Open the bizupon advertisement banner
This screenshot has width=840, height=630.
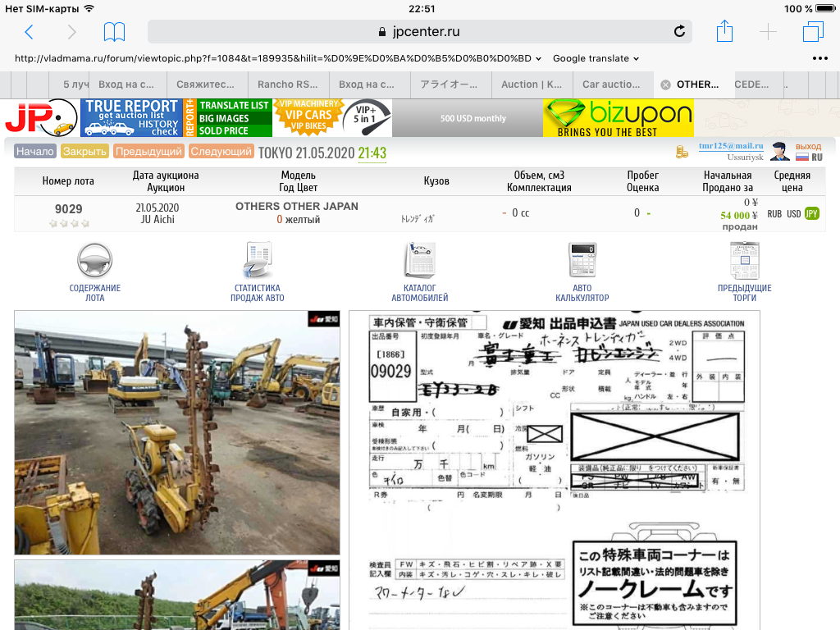(619, 118)
